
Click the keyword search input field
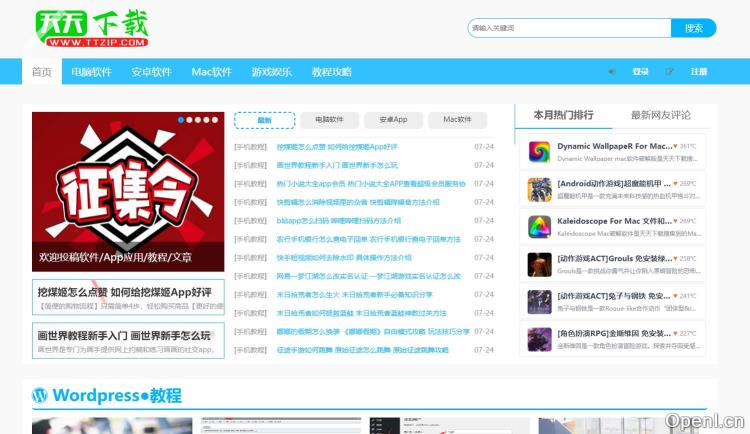pyautogui.click(x=568, y=28)
